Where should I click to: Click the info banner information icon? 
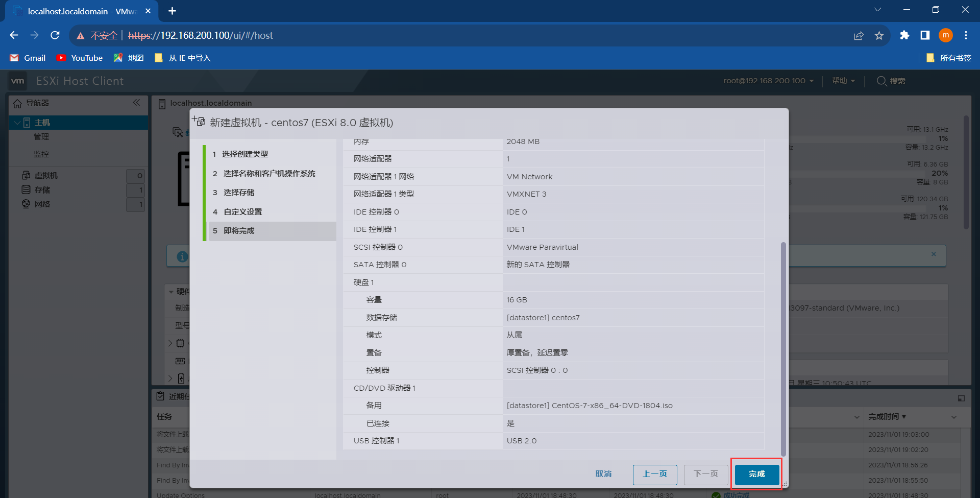pos(182,256)
